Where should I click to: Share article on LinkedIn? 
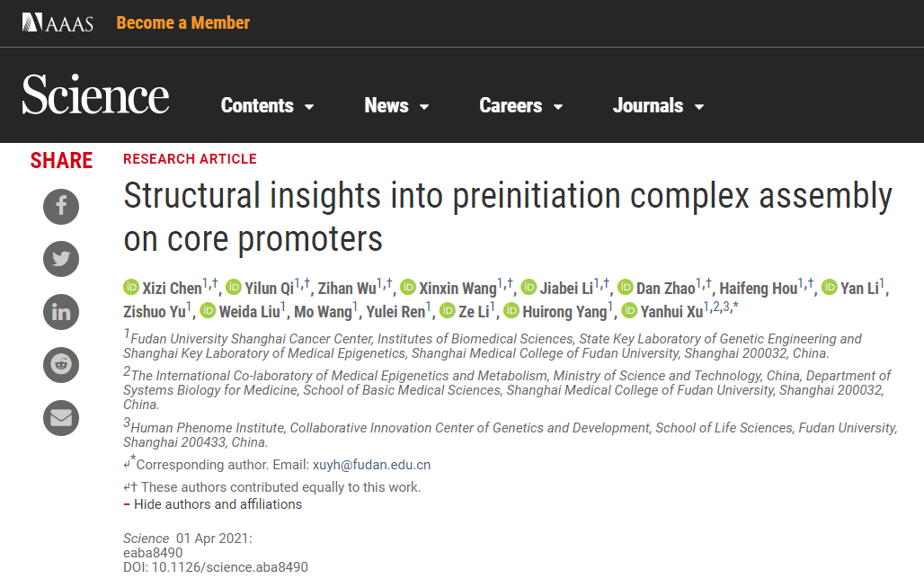click(61, 312)
